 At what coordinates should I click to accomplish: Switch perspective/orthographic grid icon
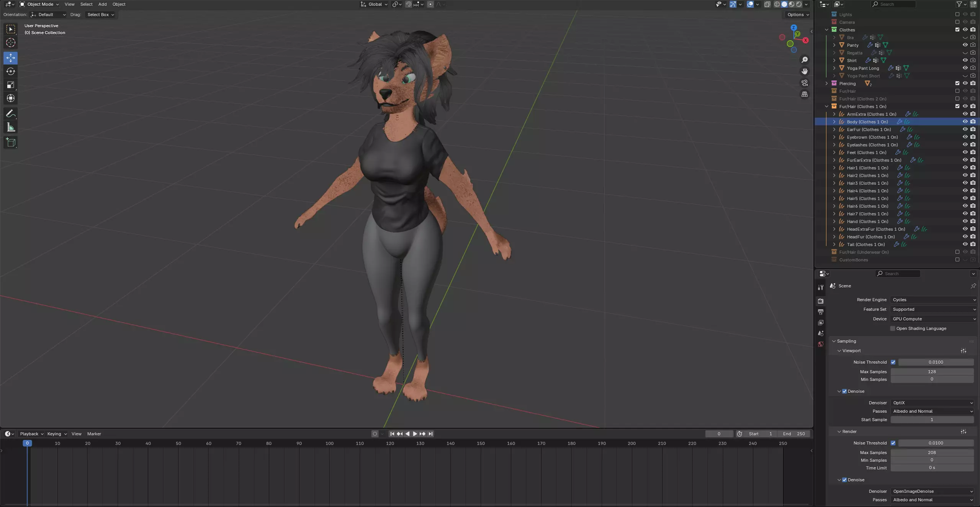pos(805,94)
